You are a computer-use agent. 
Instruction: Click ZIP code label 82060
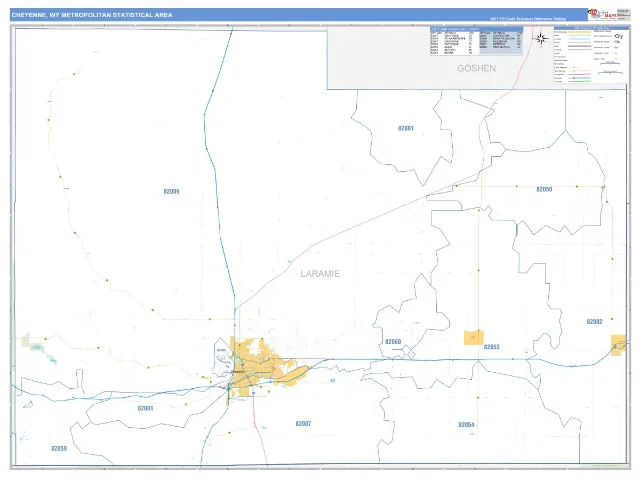(393, 342)
